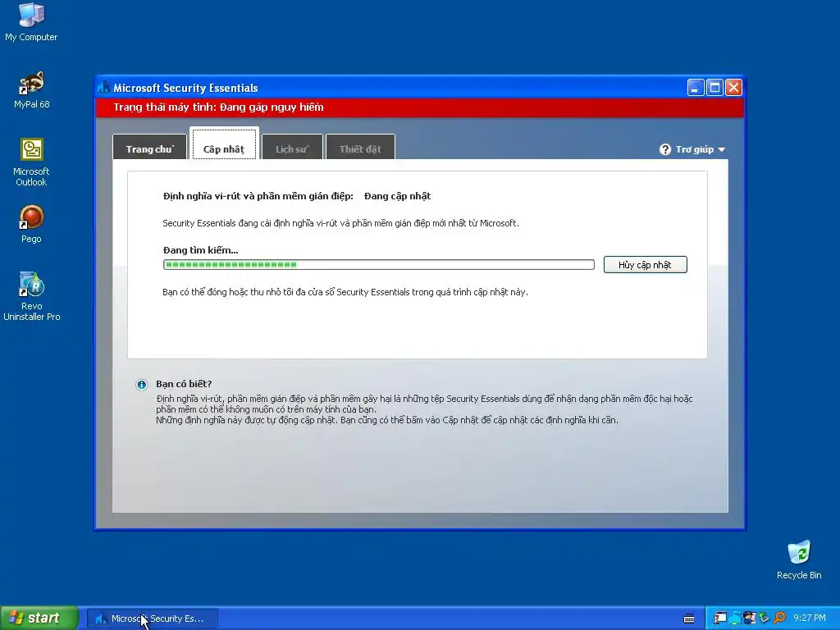Click the Bạn có biết? heading
Viewport: 840px width, 630px height.
click(x=184, y=384)
